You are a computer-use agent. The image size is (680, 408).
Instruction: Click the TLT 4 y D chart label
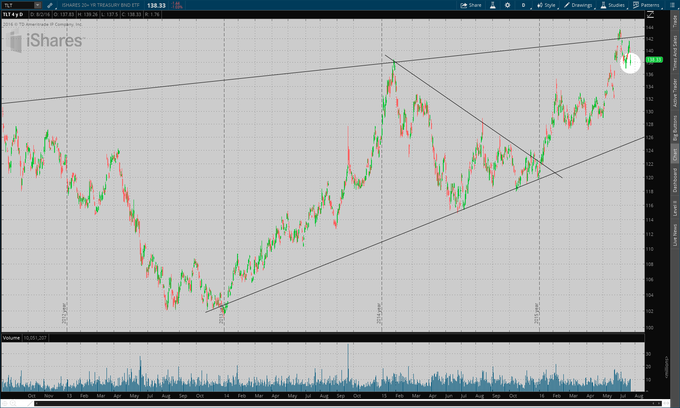[x=13, y=15]
